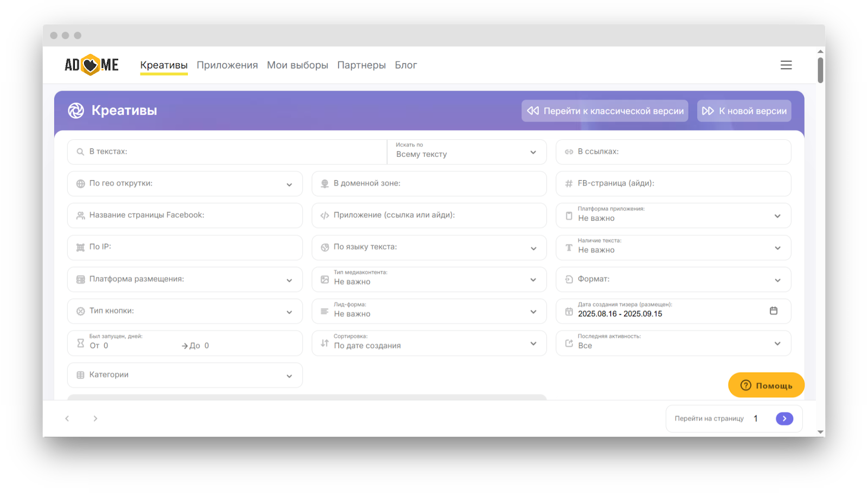The height and width of the screenshot is (498, 868).
Task: Click Перейти к классической версии button
Action: tap(605, 111)
